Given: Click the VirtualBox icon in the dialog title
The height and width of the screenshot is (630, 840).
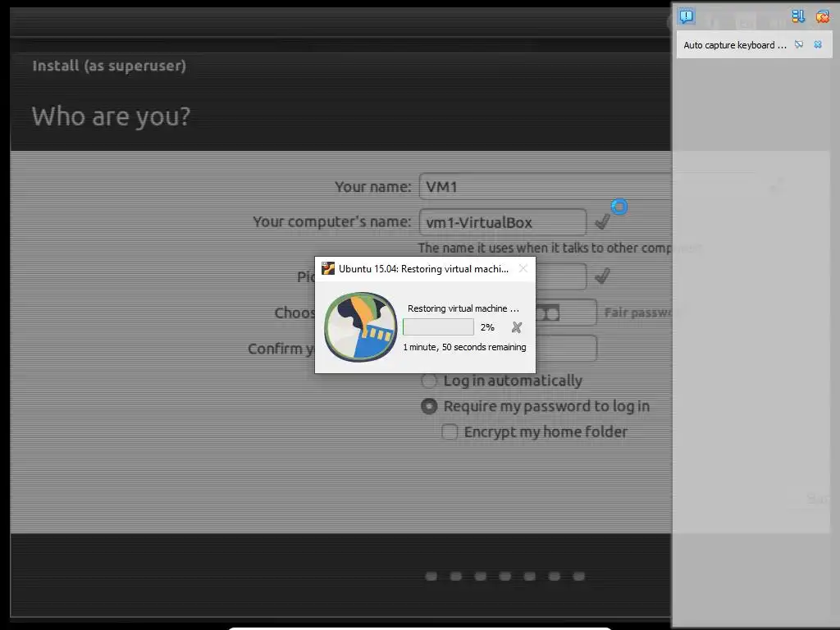Looking at the screenshot, I should click(x=328, y=268).
